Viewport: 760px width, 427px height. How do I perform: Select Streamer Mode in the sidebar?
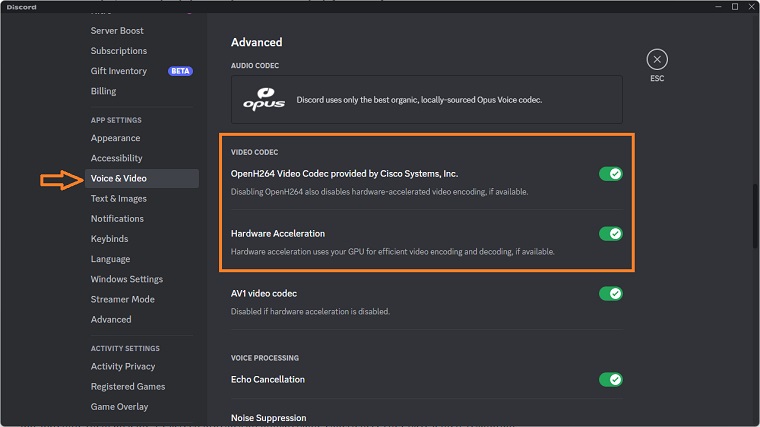122,299
